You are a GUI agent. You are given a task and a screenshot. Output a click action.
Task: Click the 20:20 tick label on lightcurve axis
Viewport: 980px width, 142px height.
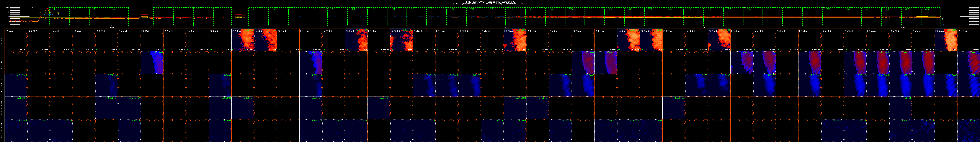(507, 27)
